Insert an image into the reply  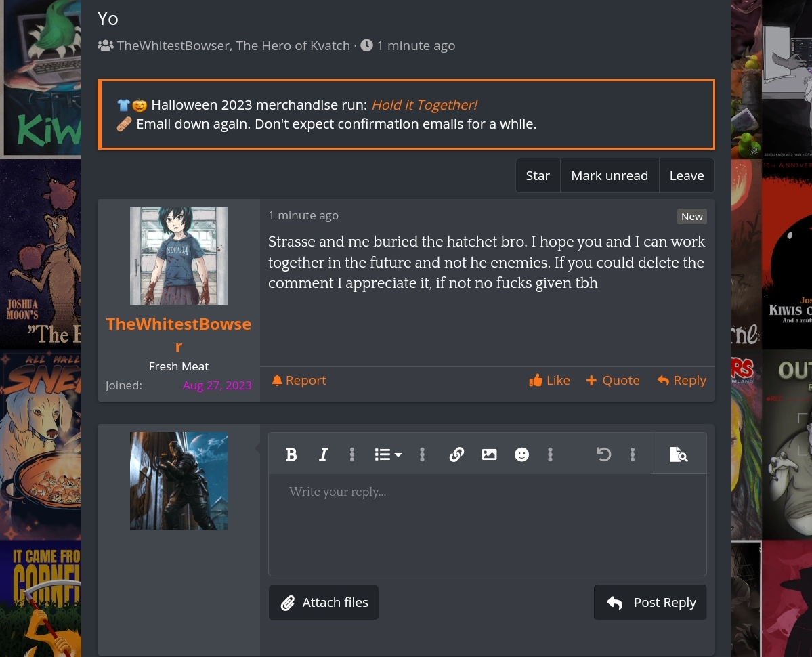(x=489, y=454)
